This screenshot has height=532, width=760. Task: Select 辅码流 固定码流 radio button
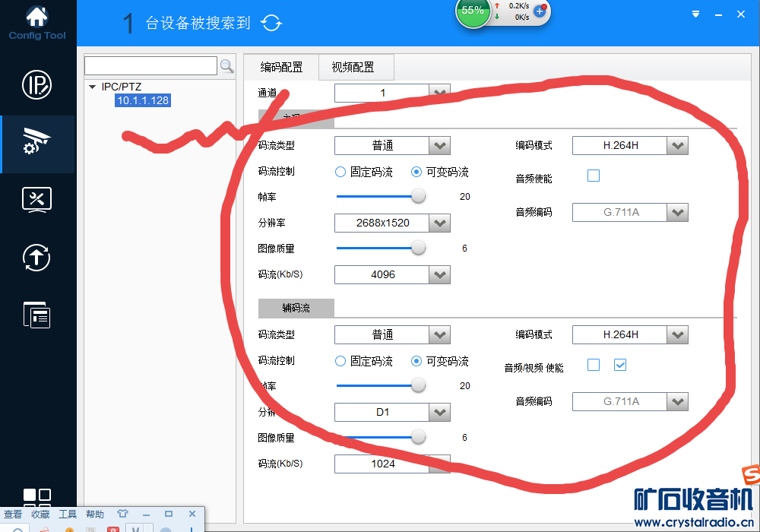tap(340, 361)
